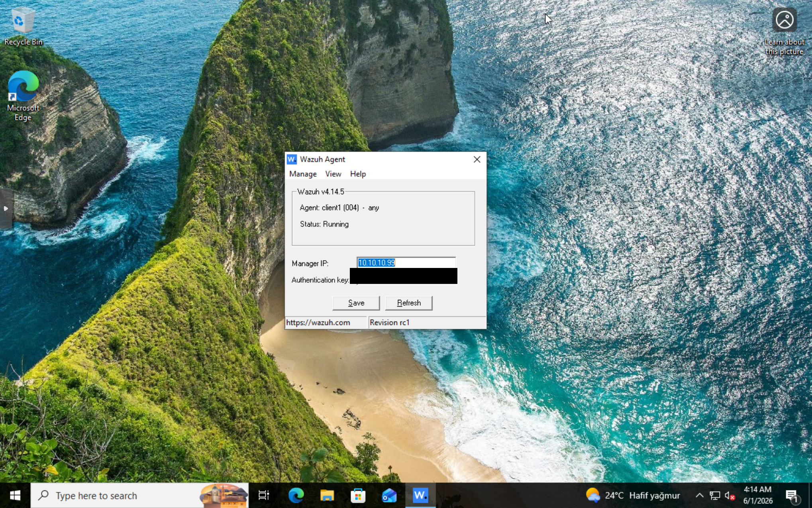Open Microsoft Store from taskbar
This screenshot has width=812, height=508.
click(x=358, y=496)
